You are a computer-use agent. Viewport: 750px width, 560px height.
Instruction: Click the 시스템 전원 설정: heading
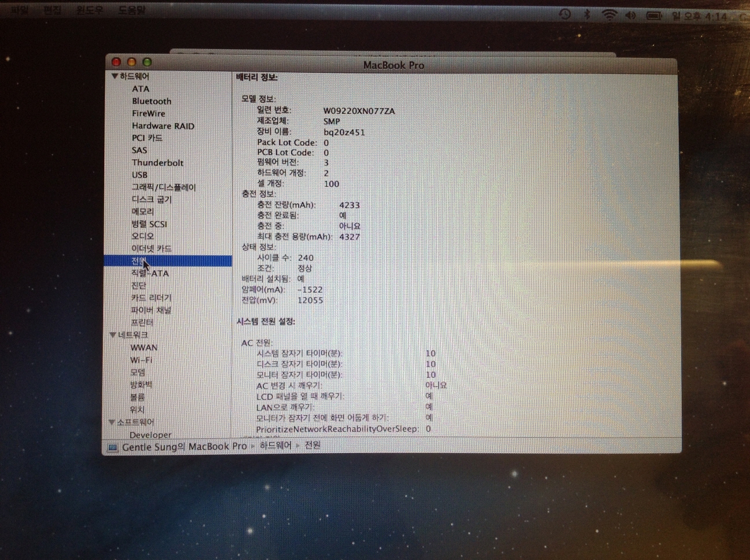pos(266,322)
